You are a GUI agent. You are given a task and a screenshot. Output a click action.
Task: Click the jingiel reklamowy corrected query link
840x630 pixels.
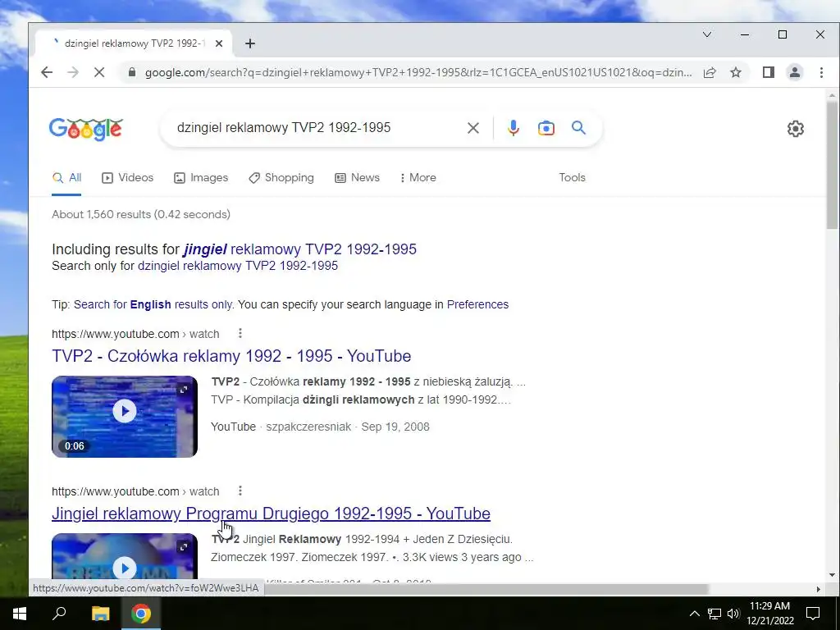300,249
